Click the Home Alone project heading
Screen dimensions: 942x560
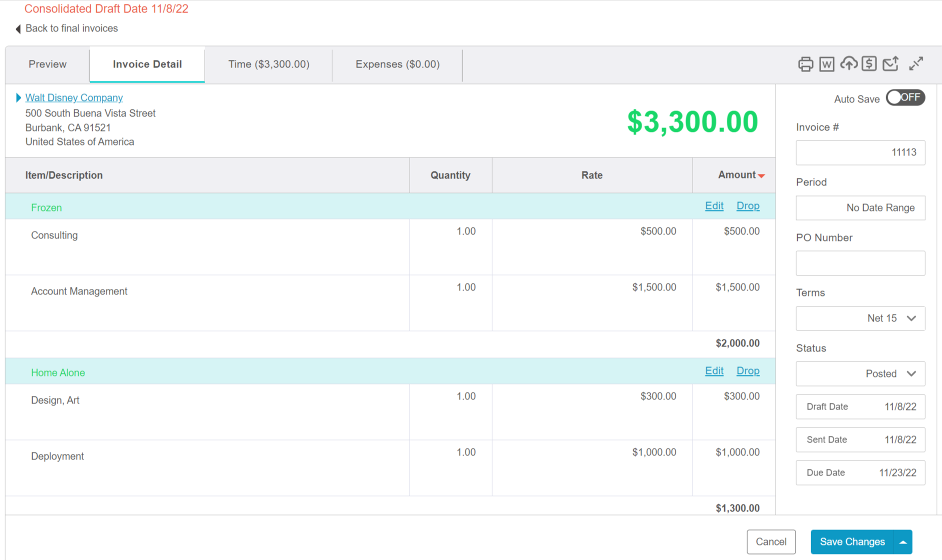pyautogui.click(x=58, y=373)
